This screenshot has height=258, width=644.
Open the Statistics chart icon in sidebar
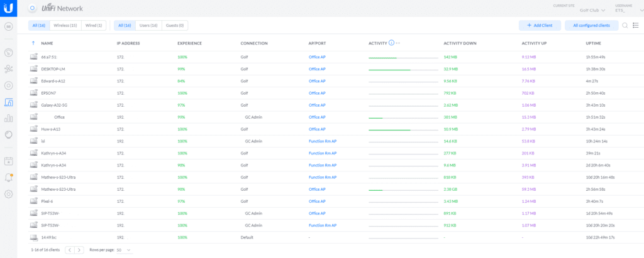coord(9,118)
